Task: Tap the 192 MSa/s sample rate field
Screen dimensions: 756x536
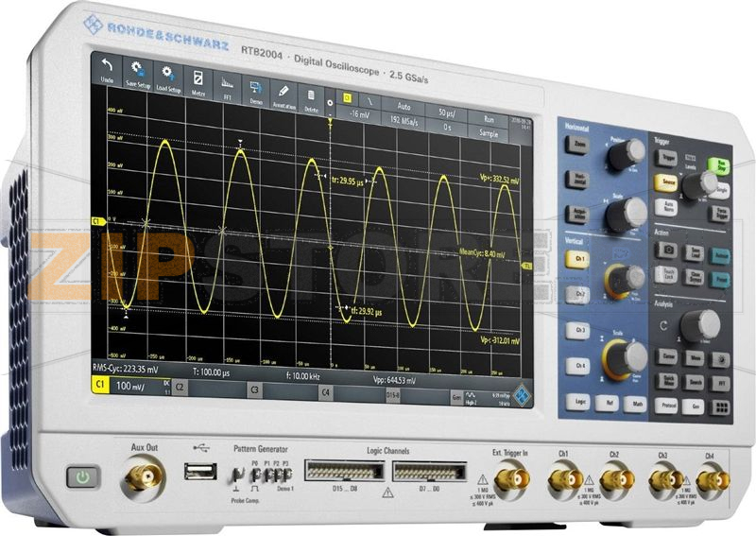Action: pos(404,121)
